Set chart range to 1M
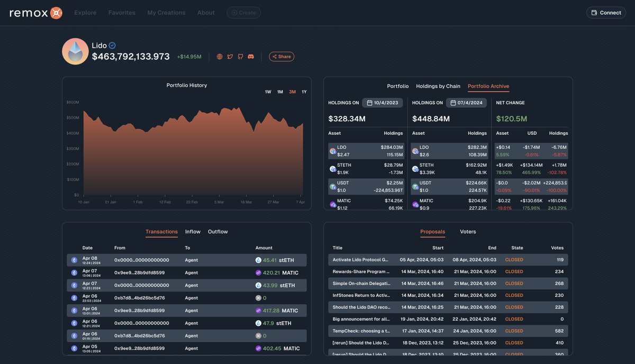The width and height of the screenshot is (635, 364). pos(280,92)
